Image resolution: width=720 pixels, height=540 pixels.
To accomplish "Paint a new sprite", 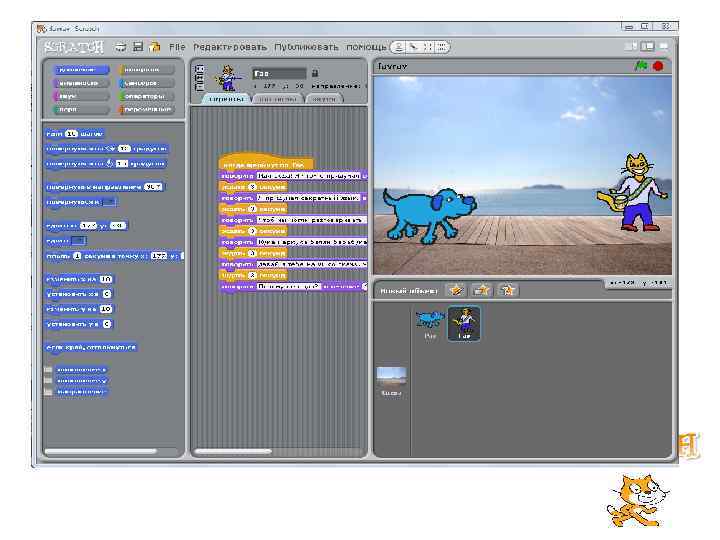I will pos(456,290).
